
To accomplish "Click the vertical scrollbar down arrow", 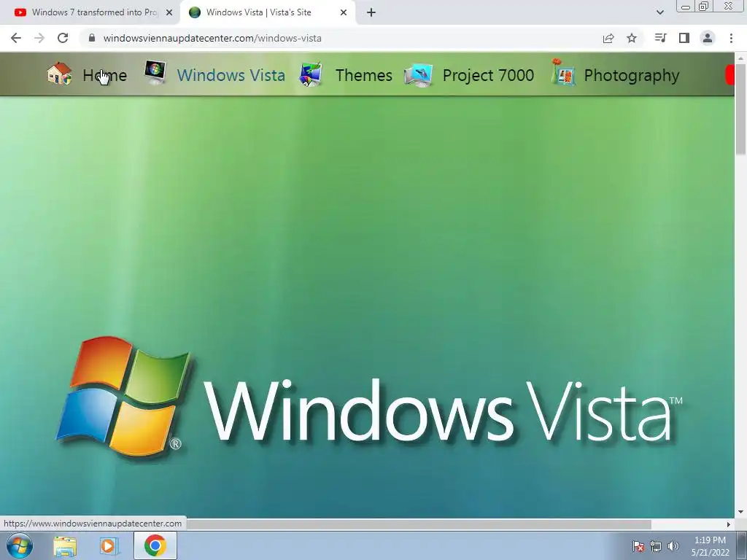I will click(x=741, y=513).
